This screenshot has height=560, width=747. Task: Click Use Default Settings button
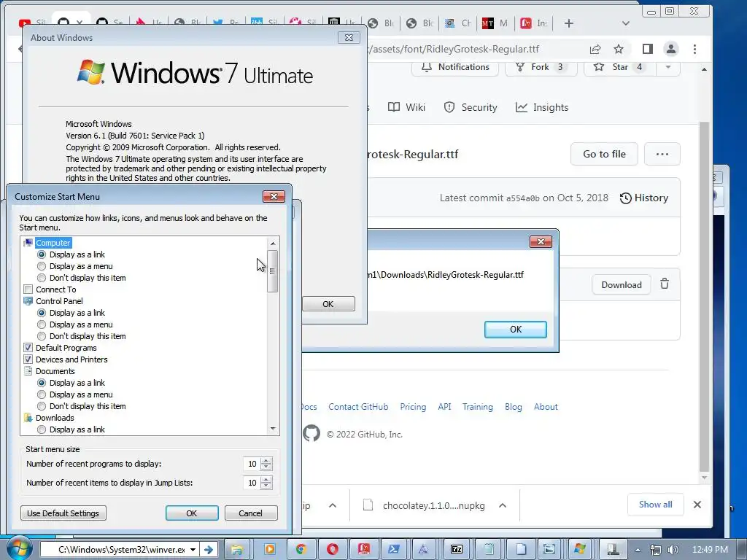click(x=63, y=513)
